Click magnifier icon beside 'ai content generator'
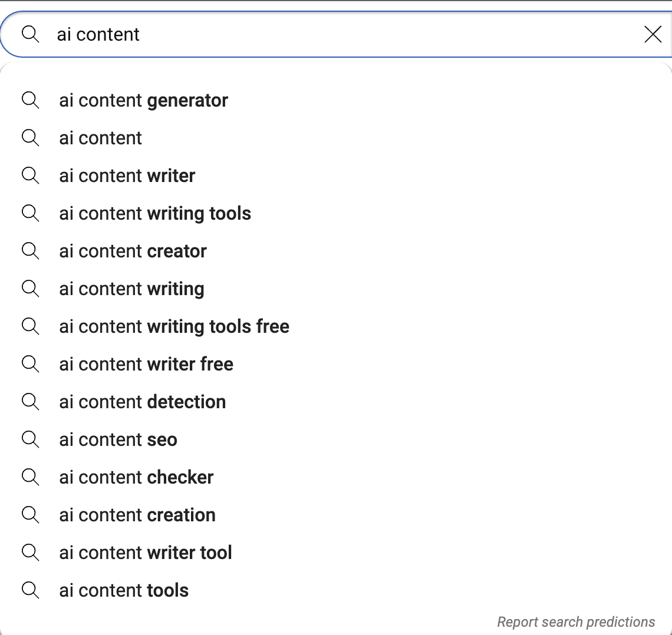Viewport: 672px width, 635px height. click(x=31, y=100)
